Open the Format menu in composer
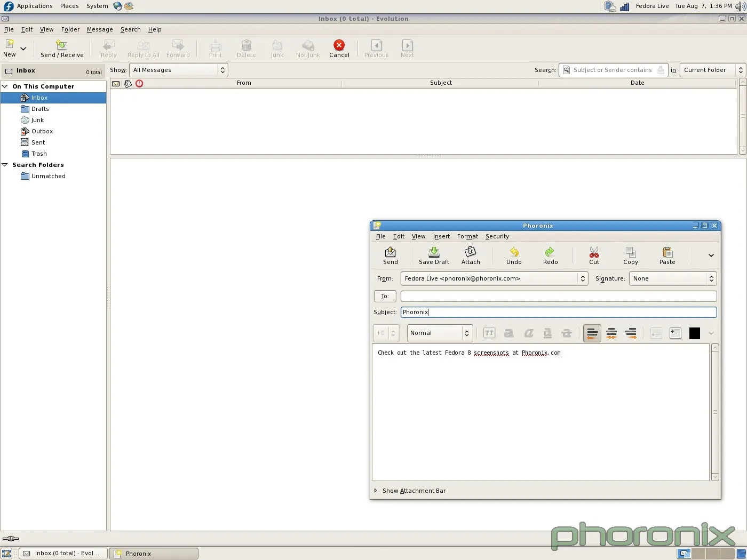 [x=467, y=236]
